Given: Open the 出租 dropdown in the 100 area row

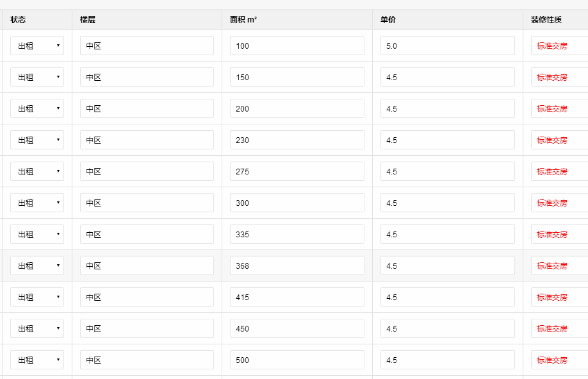Looking at the screenshot, I should pos(37,46).
